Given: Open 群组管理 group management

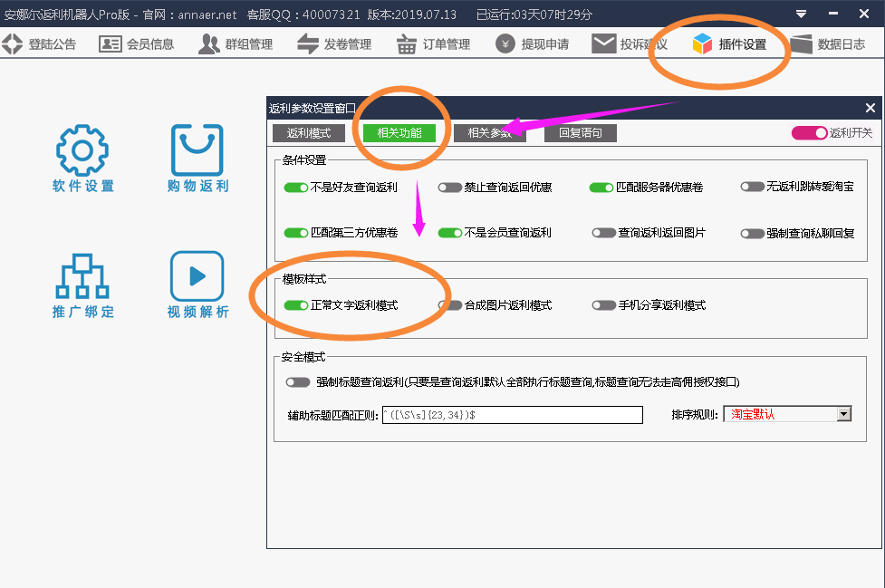Looking at the screenshot, I should [x=236, y=44].
